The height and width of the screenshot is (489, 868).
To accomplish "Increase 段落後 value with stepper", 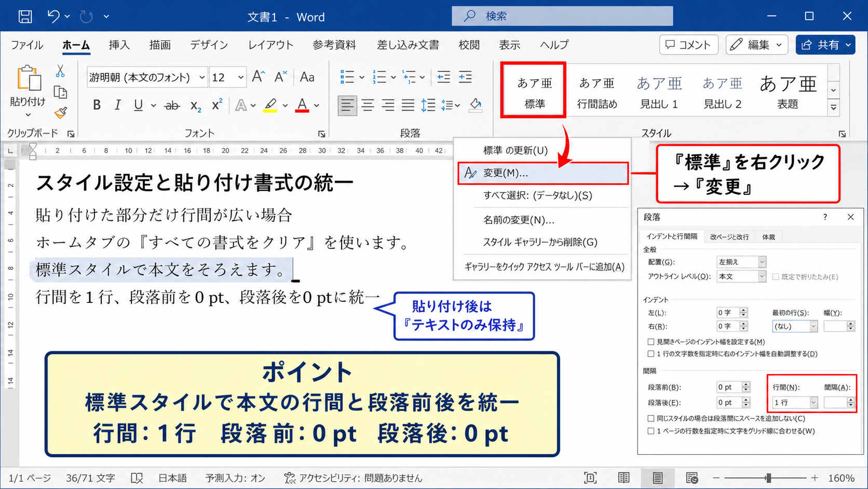I will click(x=746, y=400).
